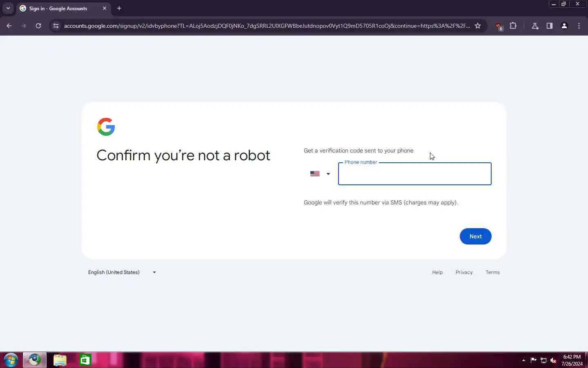This screenshot has height=368, width=588.
Task: Open the tab search dropdown arrow
Action: 8,8
